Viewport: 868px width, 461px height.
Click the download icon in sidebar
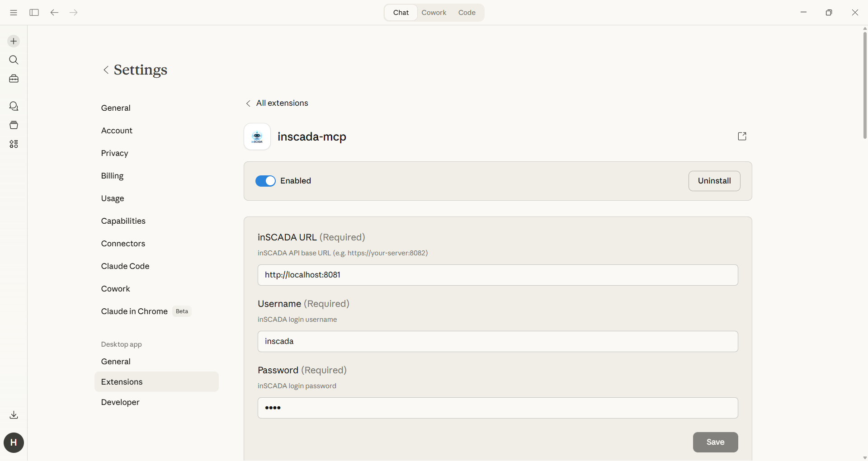[14, 415]
